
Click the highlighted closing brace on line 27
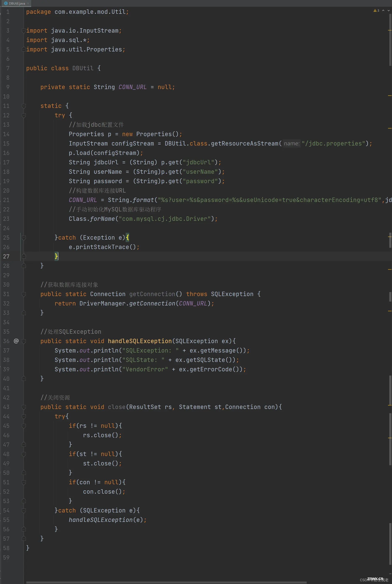(x=56, y=256)
